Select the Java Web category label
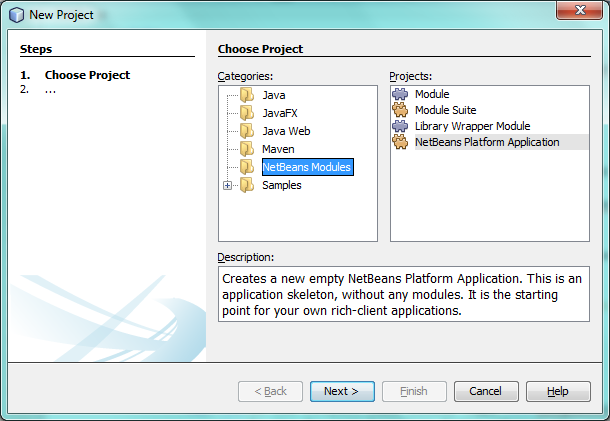 point(285,131)
